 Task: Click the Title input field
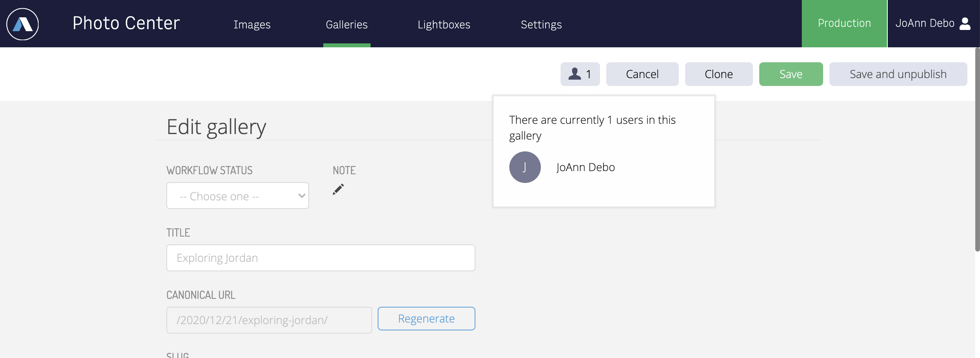pyautogui.click(x=321, y=258)
